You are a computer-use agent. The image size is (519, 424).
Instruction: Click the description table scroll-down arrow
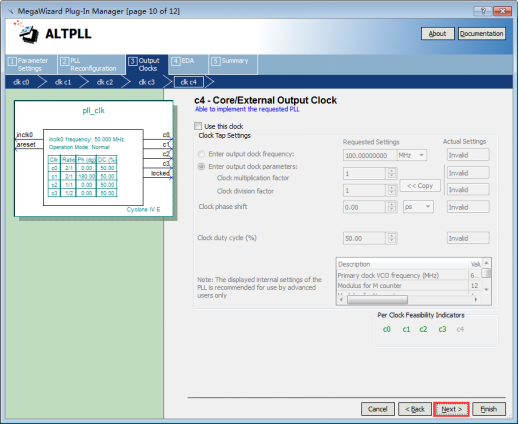(486, 289)
